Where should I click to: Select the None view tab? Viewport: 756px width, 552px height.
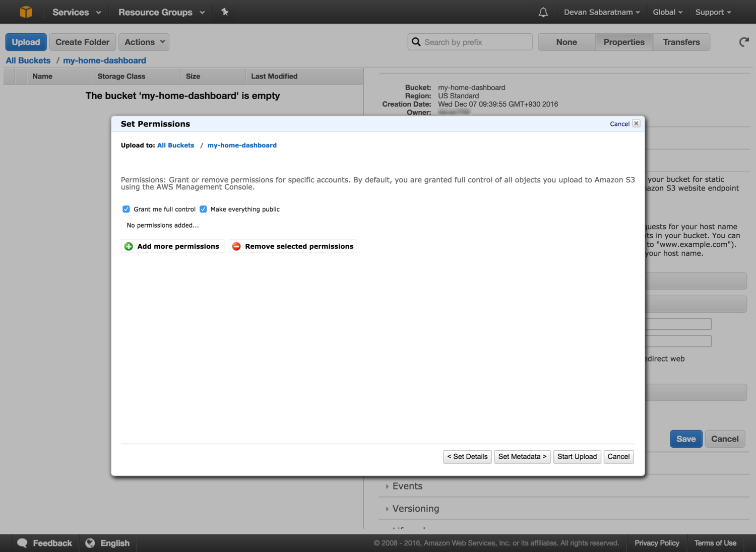[566, 42]
